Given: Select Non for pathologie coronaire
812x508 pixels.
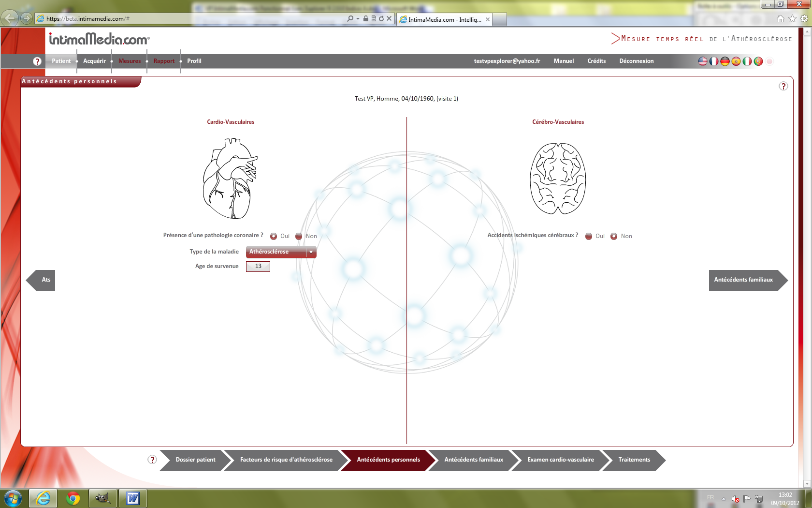Looking at the screenshot, I should (x=299, y=236).
